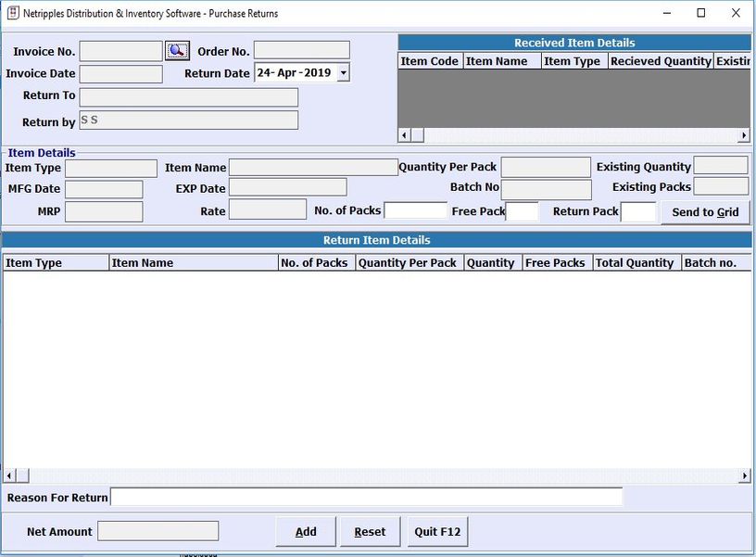
Task: Minimize the Purchase Returns window
Action: tap(667, 13)
